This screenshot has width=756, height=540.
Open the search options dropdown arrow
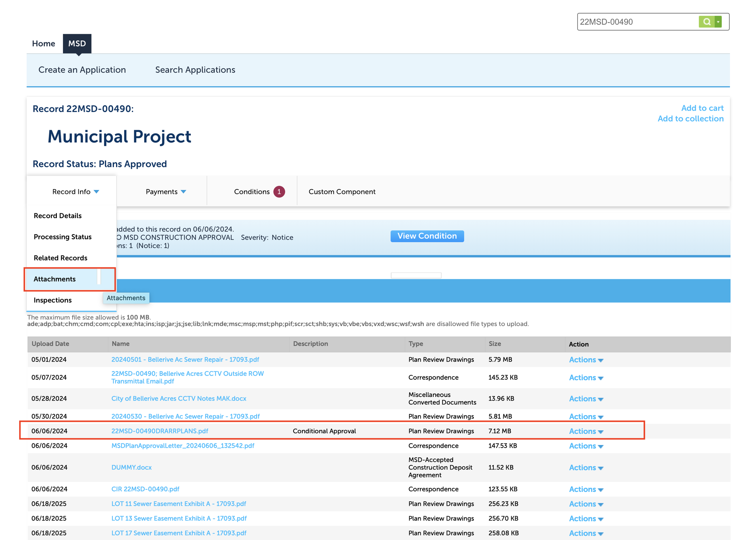pyautogui.click(x=718, y=22)
